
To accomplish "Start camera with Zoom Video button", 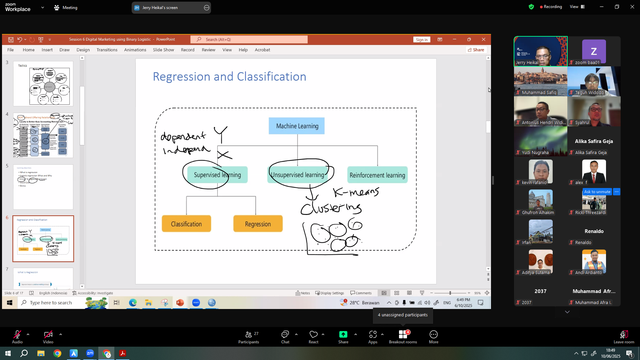I will (48, 336).
